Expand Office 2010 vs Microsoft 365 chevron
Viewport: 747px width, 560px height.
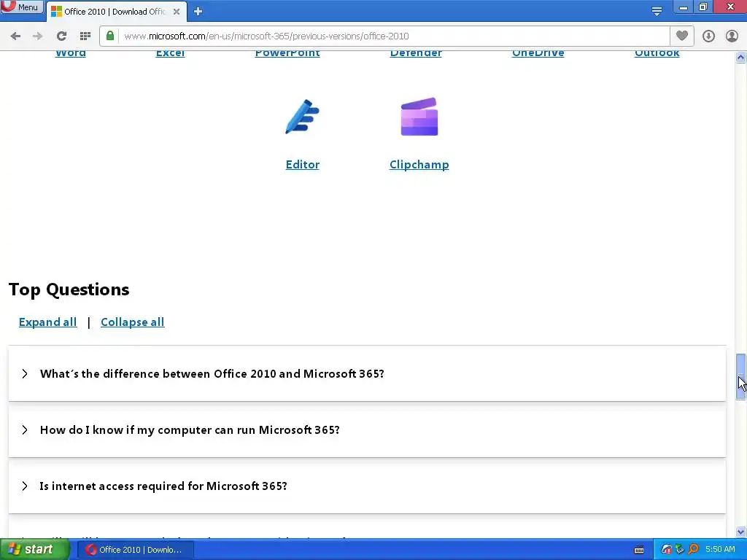pos(25,374)
